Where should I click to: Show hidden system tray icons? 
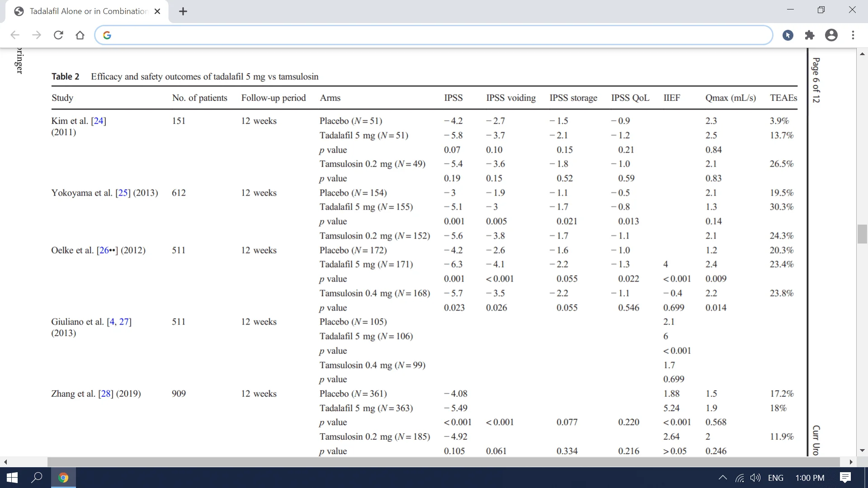pos(723,478)
